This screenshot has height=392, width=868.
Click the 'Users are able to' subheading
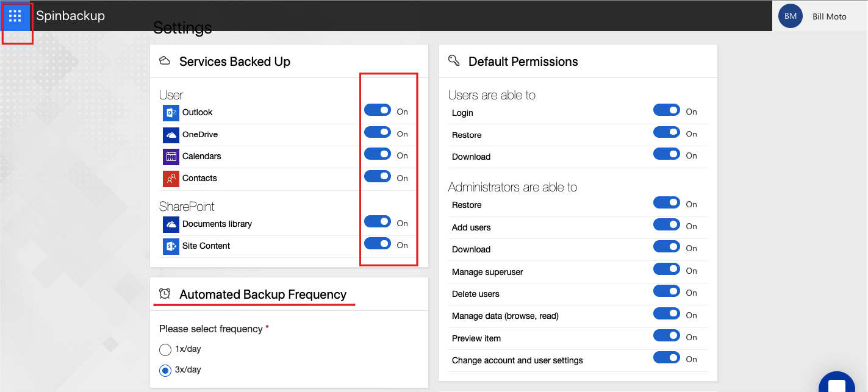point(492,94)
